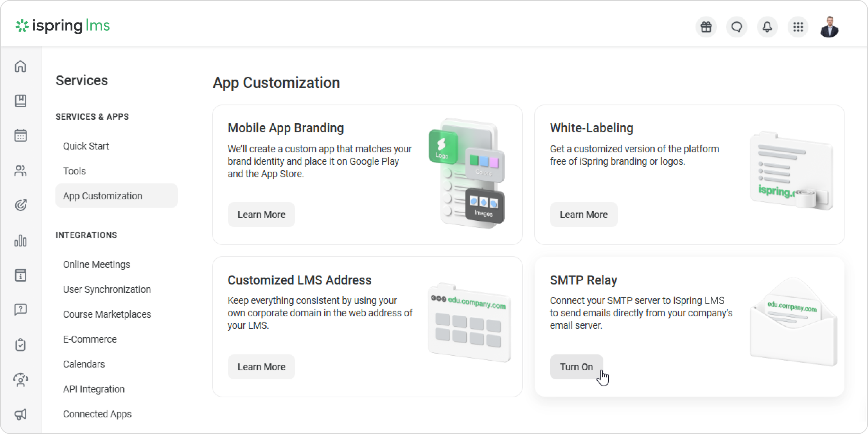
Task: Open the apps grid icon
Action: (798, 27)
